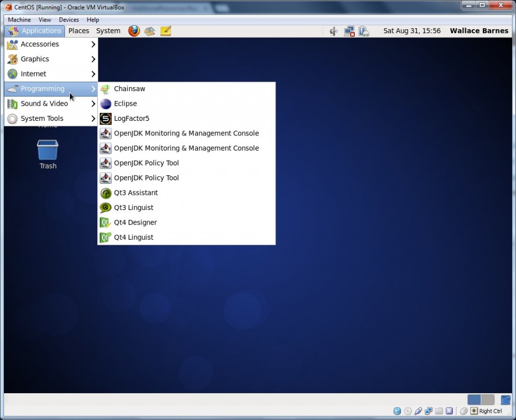Launch Firefox from the top panel
This screenshot has height=420, width=516.
pyautogui.click(x=134, y=31)
